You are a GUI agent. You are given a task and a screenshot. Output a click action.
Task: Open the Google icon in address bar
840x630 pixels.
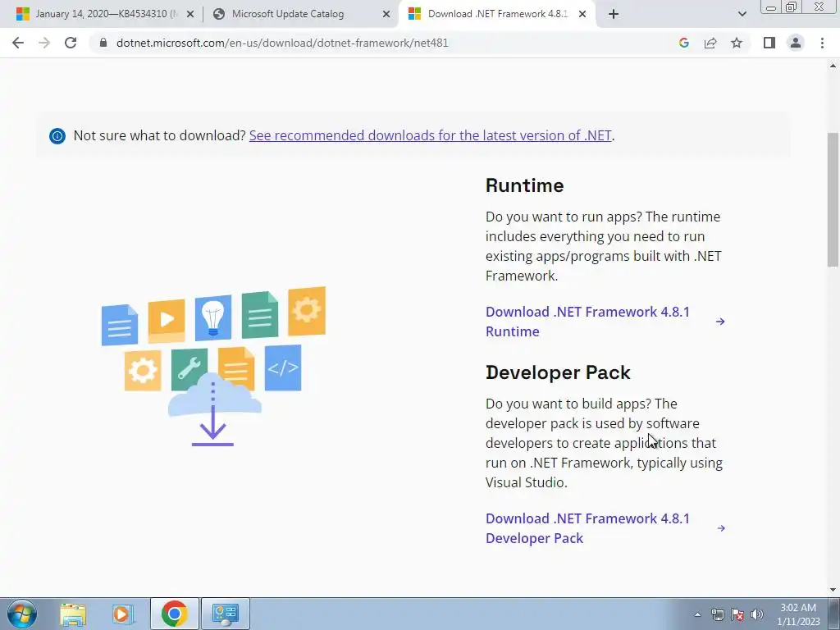683,43
